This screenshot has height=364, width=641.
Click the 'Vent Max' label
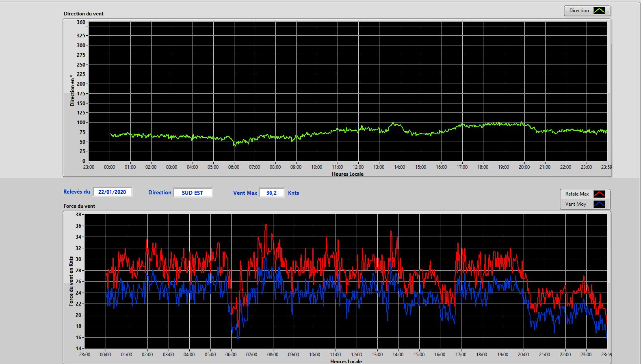pyautogui.click(x=245, y=193)
